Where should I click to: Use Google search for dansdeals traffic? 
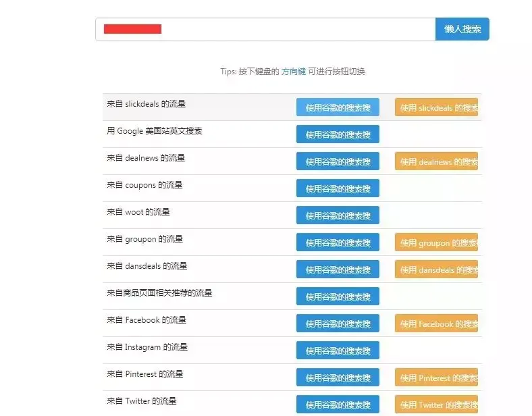point(338,269)
